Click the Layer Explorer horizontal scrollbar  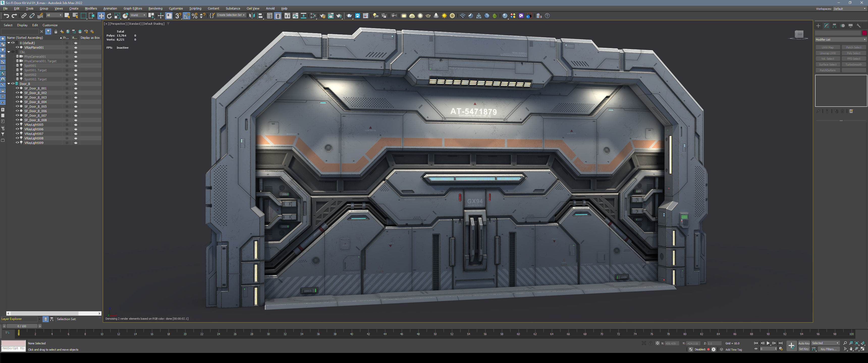point(54,313)
